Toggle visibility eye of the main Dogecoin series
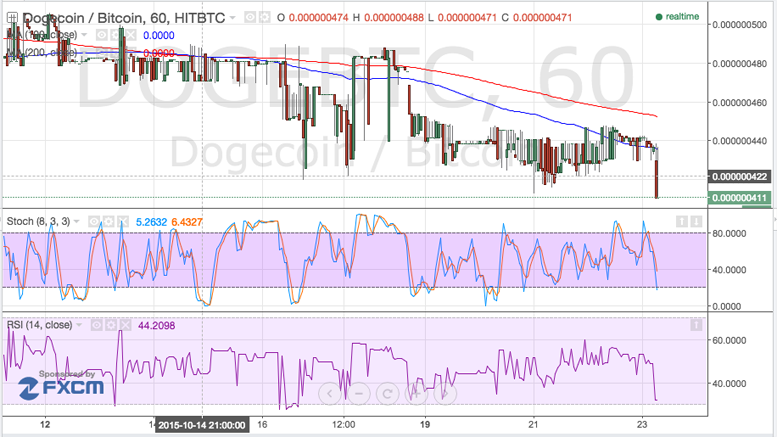 coord(251,18)
